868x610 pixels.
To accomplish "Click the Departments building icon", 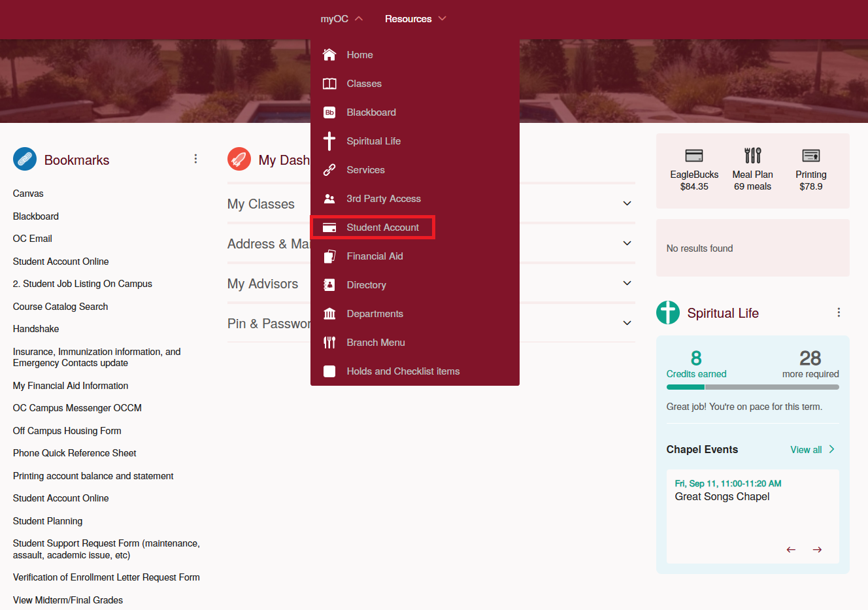I will [x=329, y=314].
